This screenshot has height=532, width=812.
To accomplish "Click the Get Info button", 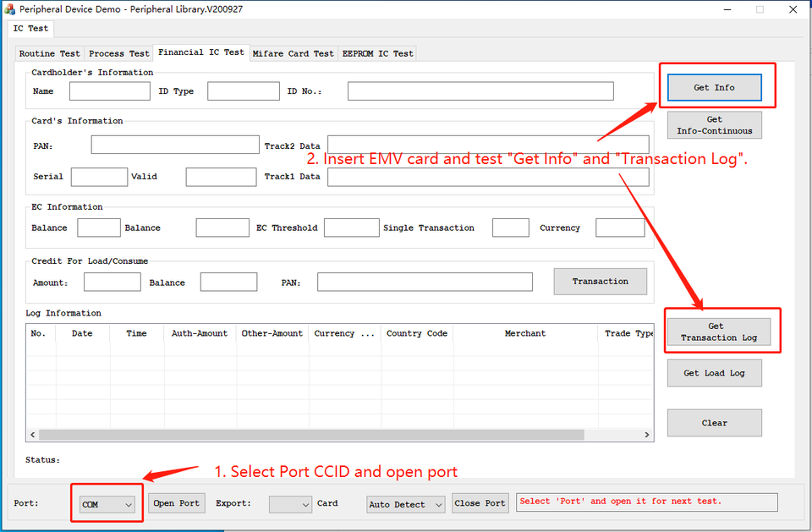I will [x=714, y=88].
